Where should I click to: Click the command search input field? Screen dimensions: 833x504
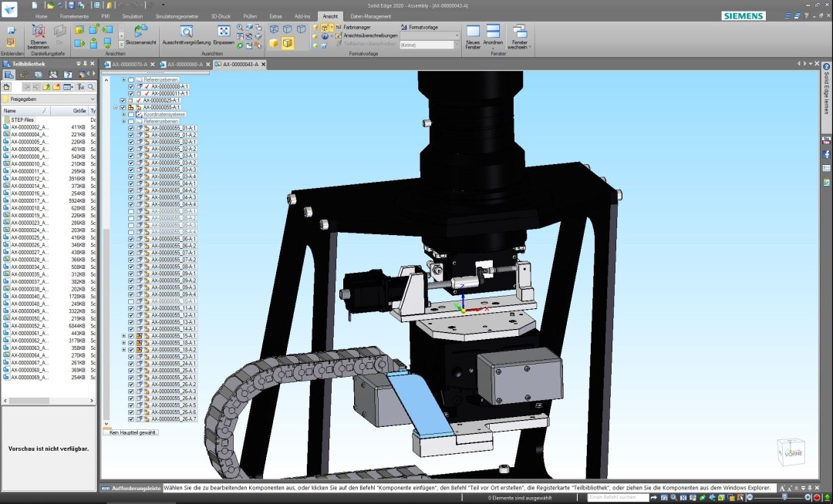click(x=618, y=498)
